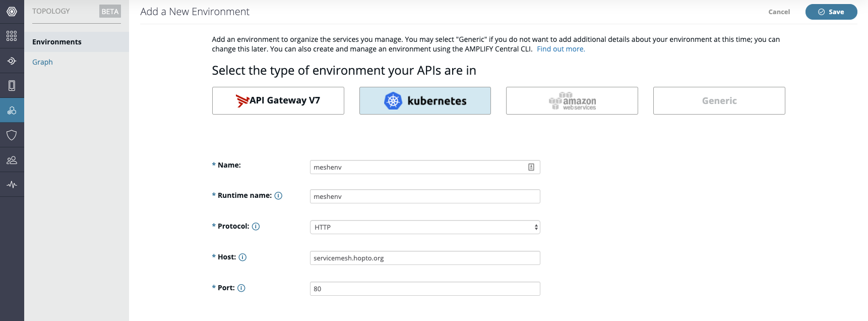
Task: Click the Protocol info icon
Action: tap(256, 227)
